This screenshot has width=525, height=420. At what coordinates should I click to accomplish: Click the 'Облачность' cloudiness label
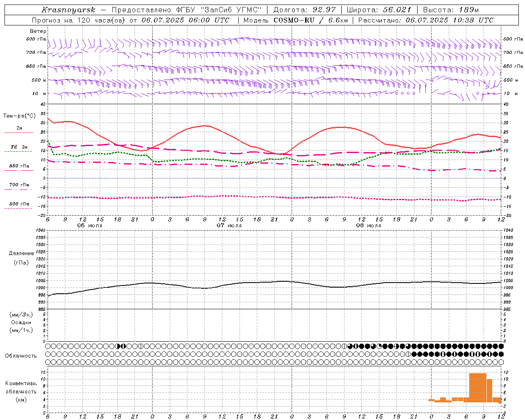(21, 356)
